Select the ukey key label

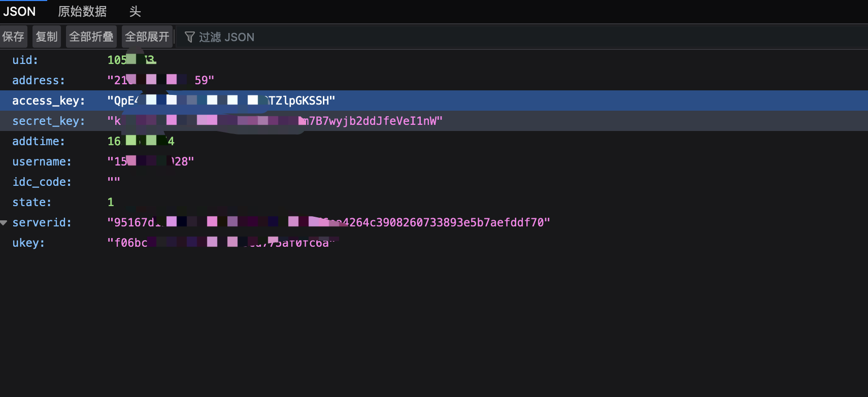tap(28, 243)
